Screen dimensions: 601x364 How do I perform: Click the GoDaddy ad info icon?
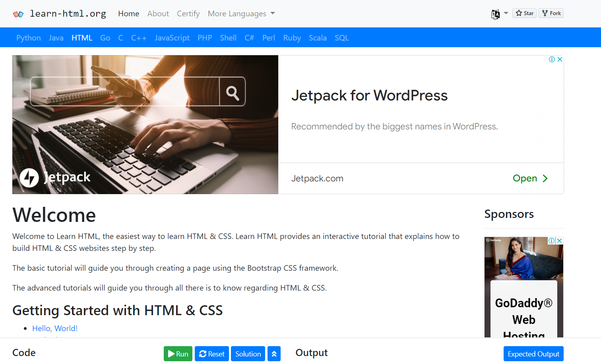click(552, 241)
